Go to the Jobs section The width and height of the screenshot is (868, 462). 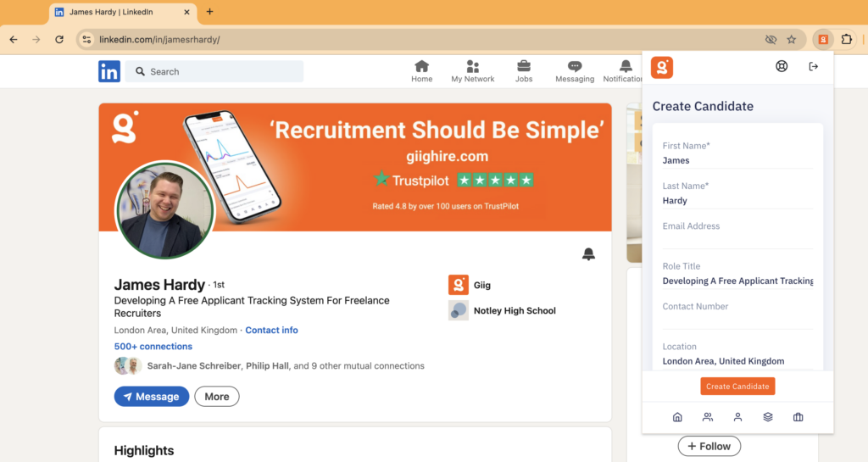click(524, 71)
